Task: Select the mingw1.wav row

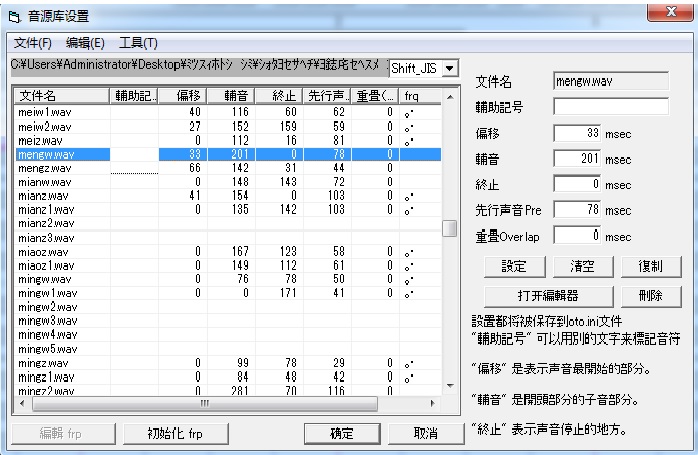Action: click(x=228, y=293)
